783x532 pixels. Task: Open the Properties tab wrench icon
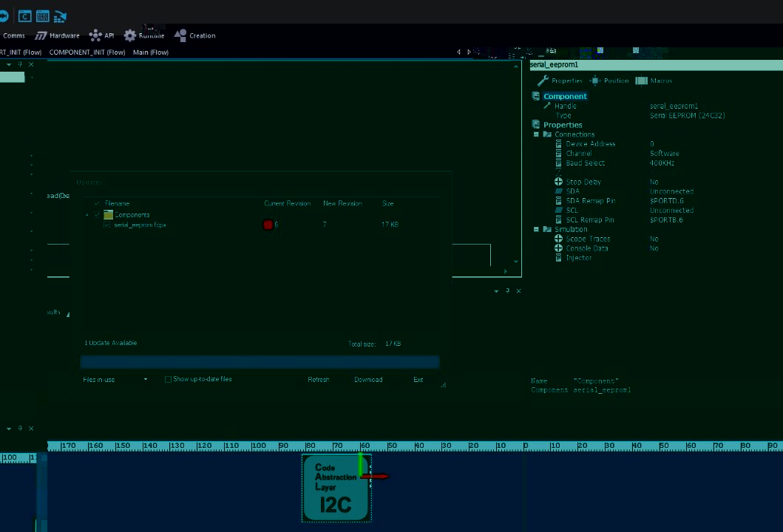pos(543,81)
